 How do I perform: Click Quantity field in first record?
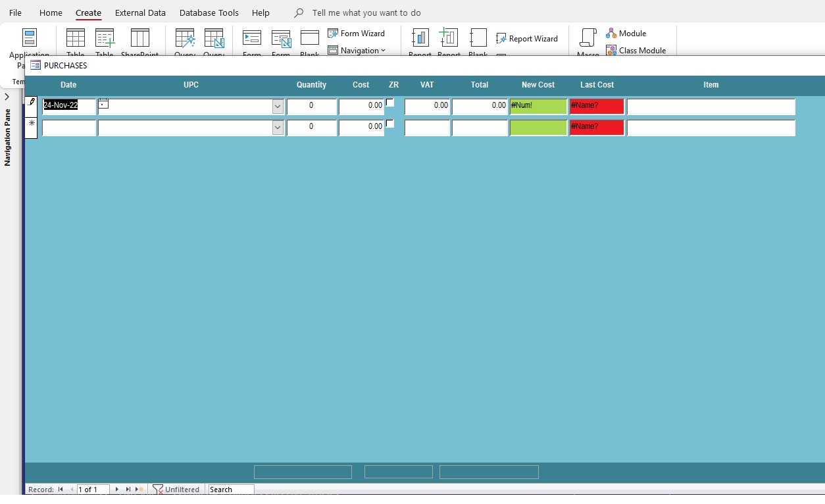pyautogui.click(x=312, y=107)
